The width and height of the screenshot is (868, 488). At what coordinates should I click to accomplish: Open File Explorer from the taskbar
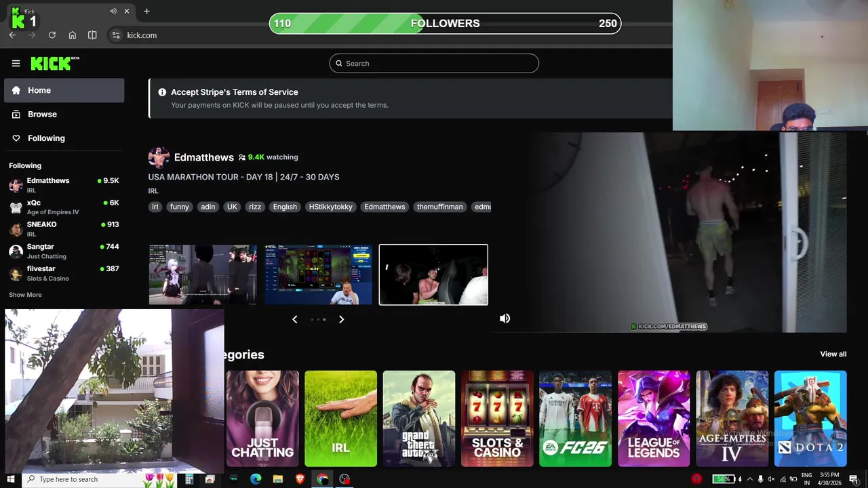point(278,479)
